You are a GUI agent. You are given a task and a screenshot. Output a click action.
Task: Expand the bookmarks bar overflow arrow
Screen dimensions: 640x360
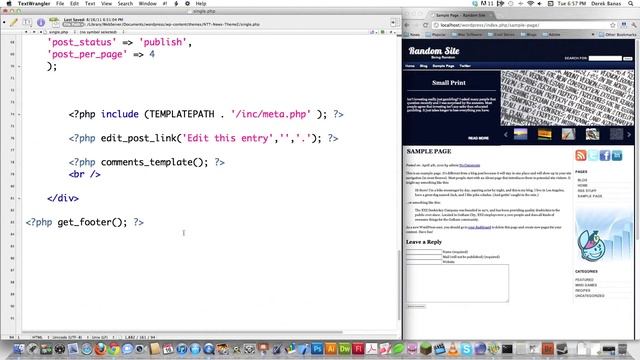tap(593, 35)
